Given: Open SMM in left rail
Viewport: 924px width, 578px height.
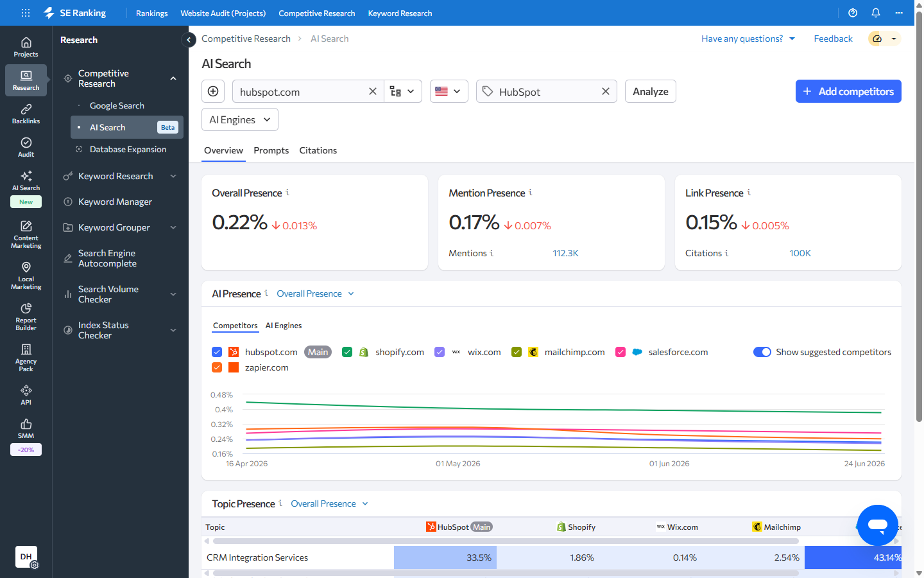Looking at the screenshot, I should pyautogui.click(x=26, y=428).
